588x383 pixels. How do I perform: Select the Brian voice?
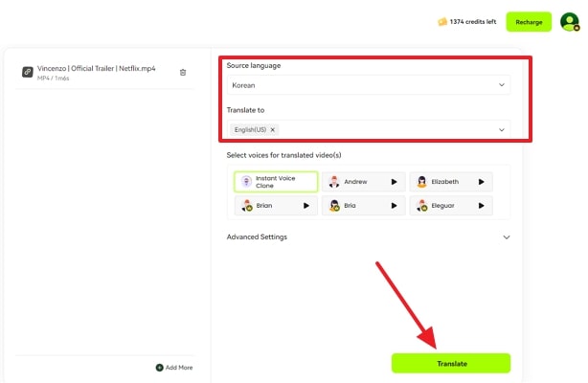point(276,206)
